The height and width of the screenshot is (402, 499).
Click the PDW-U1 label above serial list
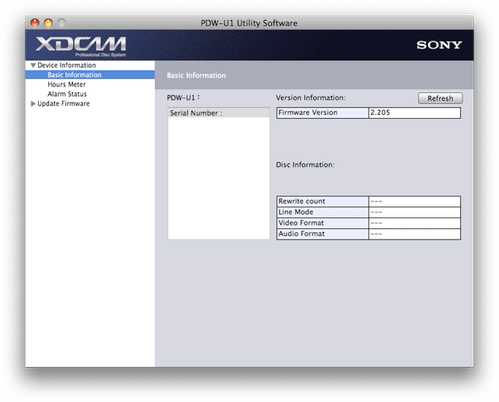pos(183,98)
